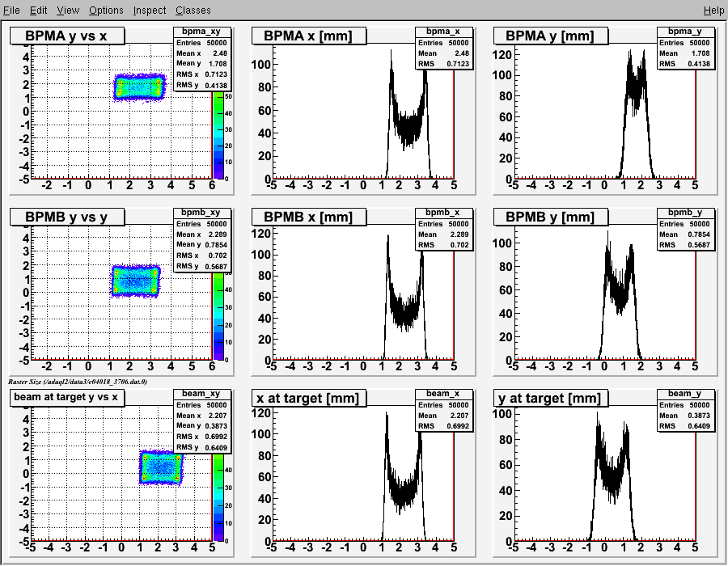Select the 'BPMB x [mm]' title box
The height and width of the screenshot is (566, 728).
pyautogui.click(x=309, y=217)
